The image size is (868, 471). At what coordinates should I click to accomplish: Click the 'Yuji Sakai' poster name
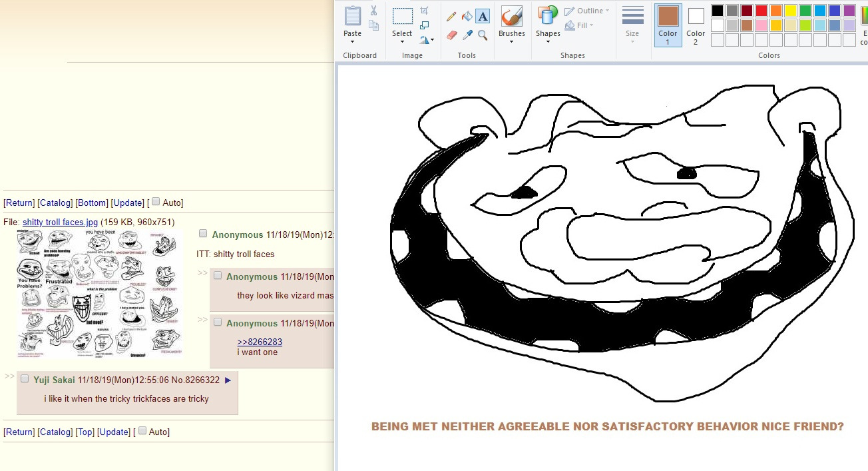coord(55,380)
